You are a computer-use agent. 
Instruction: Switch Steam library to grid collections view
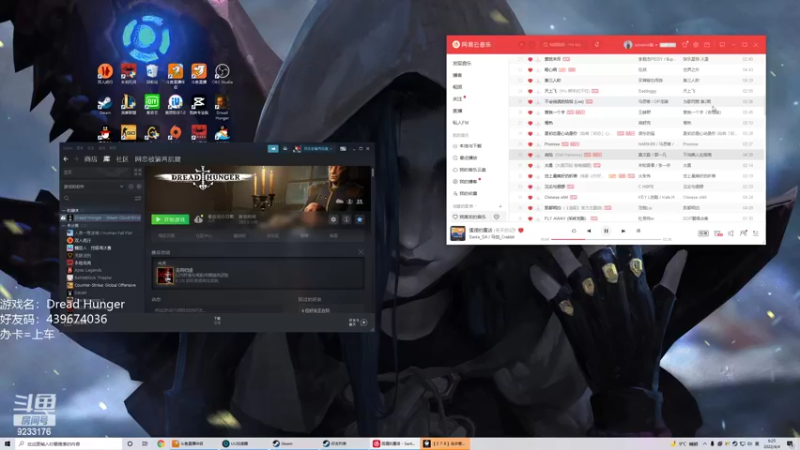(138, 172)
